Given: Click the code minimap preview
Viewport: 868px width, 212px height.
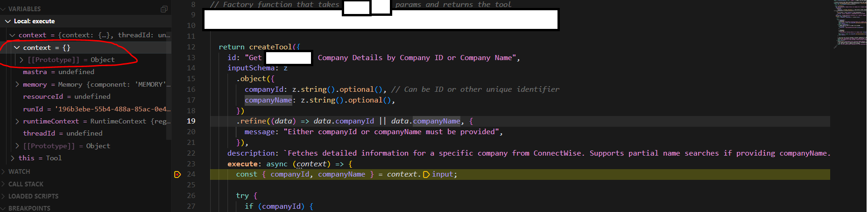Looking at the screenshot, I should [x=849, y=23].
